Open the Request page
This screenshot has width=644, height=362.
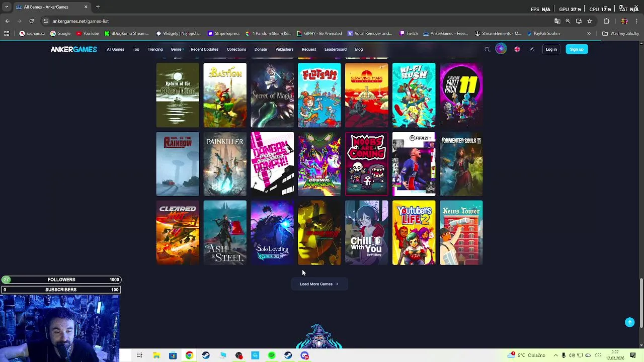(309, 49)
